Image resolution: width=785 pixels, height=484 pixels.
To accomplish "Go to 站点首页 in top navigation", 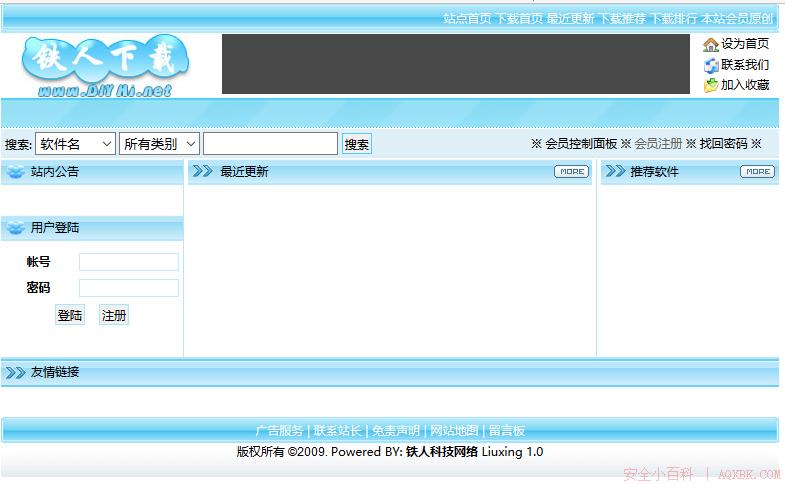I will pyautogui.click(x=467, y=19).
